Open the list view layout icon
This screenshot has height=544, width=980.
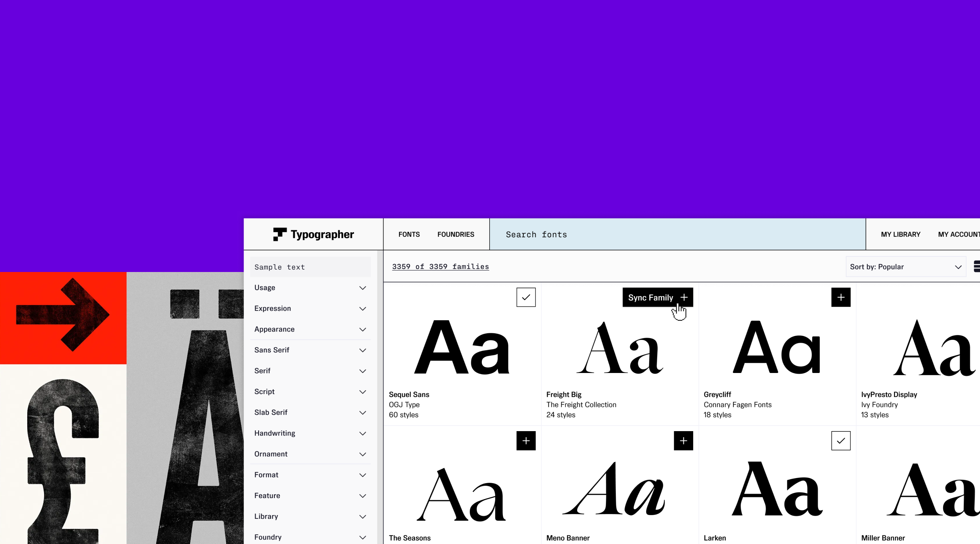point(977,267)
